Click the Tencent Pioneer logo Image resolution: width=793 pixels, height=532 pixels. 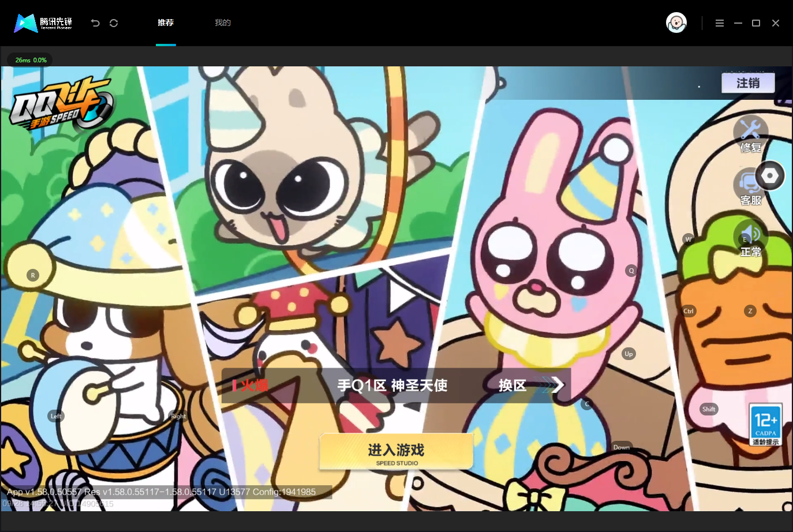(x=43, y=23)
